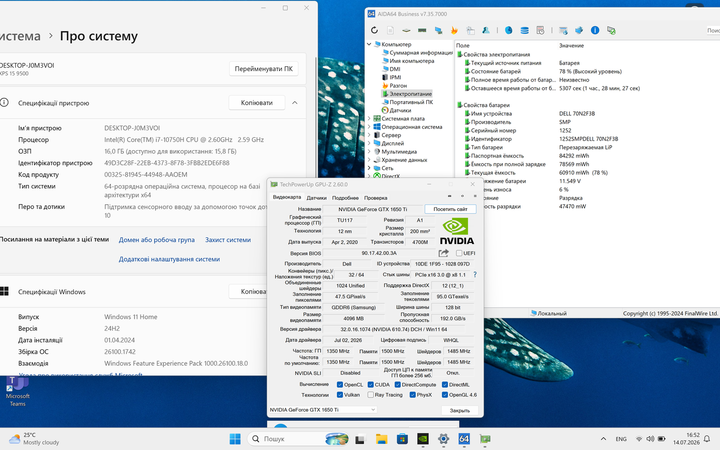Click the Перейменувати ПК button
Screen dimensions: 720x450
tap(264, 69)
